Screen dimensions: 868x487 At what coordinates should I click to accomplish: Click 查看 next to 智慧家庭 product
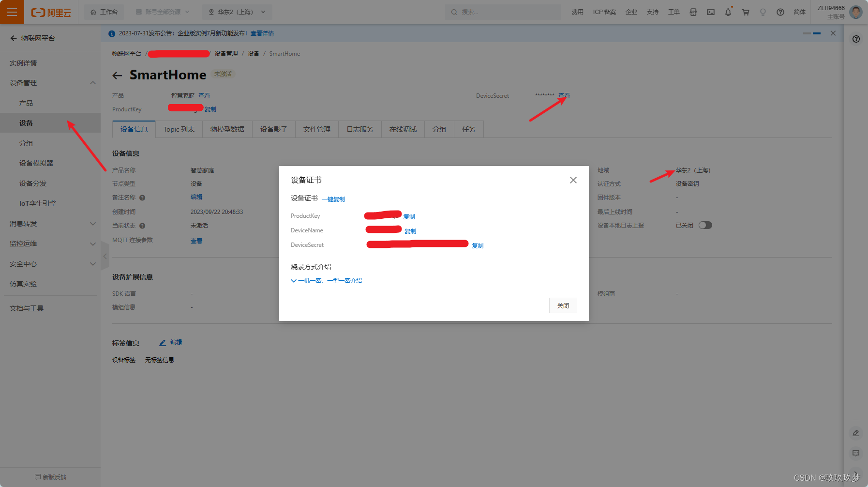click(204, 96)
